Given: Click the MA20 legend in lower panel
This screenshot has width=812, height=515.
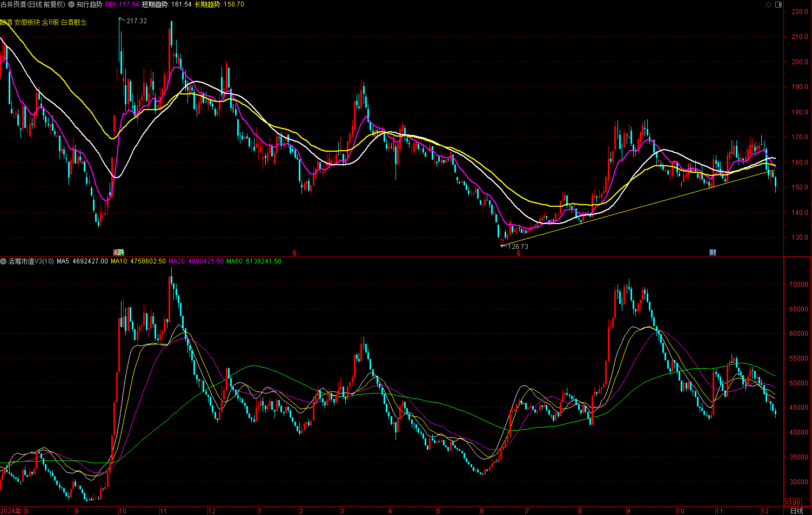Looking at the screenshot, I should [x=196, y=261].
